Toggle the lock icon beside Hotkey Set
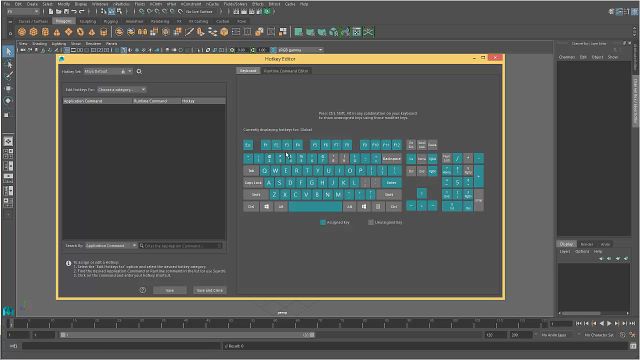 click(x=123, y=71)
